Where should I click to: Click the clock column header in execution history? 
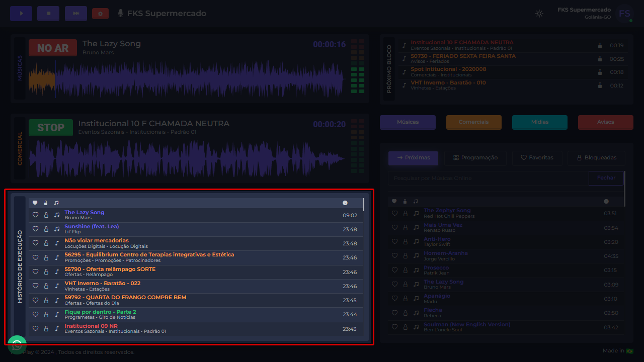345,203
